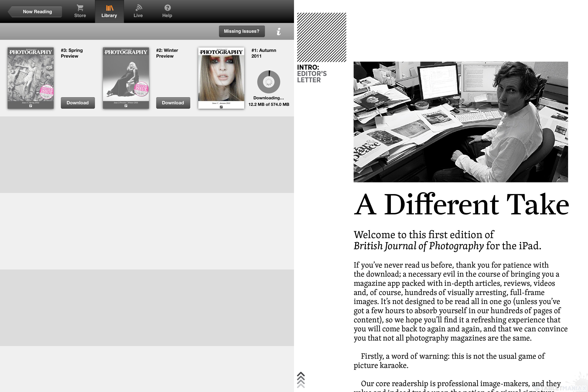Select the Library books icon
The width and height of the screenshot is (588, 392).
[x=109, y=8]
